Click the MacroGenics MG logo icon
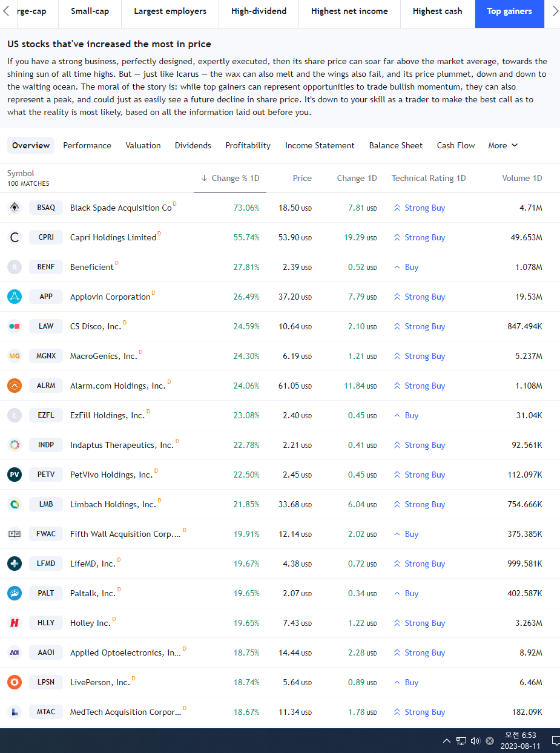Viewport: 560px width, 753px height. tap(15, 356)
